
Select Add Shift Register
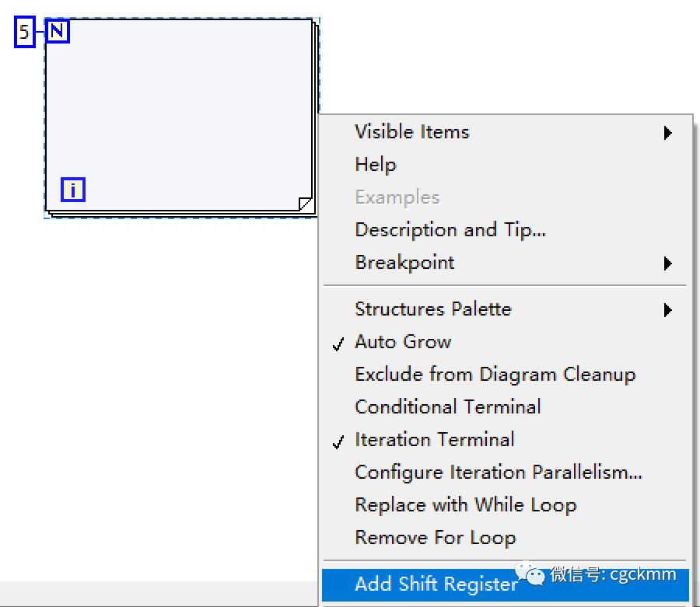pyautogui.click(x=436, y=584)
